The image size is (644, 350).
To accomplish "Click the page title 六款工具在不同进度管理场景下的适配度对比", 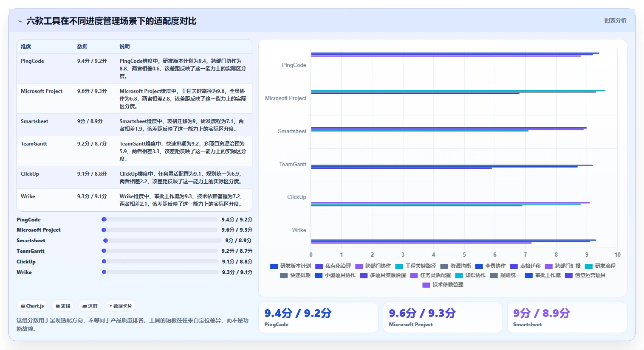I will [x=111, y=21].
